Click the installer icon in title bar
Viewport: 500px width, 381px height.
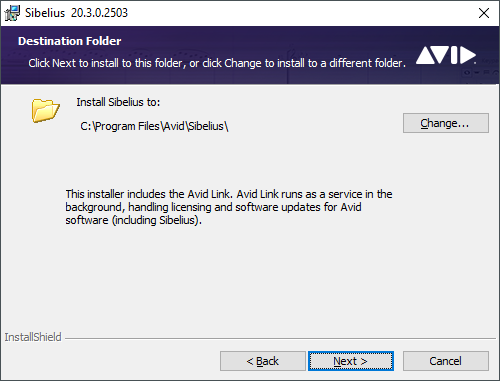point(12,13)
